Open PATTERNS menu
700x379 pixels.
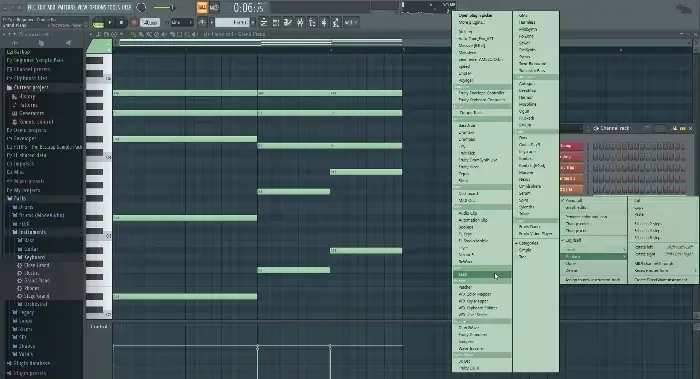(x=66, y=7)
